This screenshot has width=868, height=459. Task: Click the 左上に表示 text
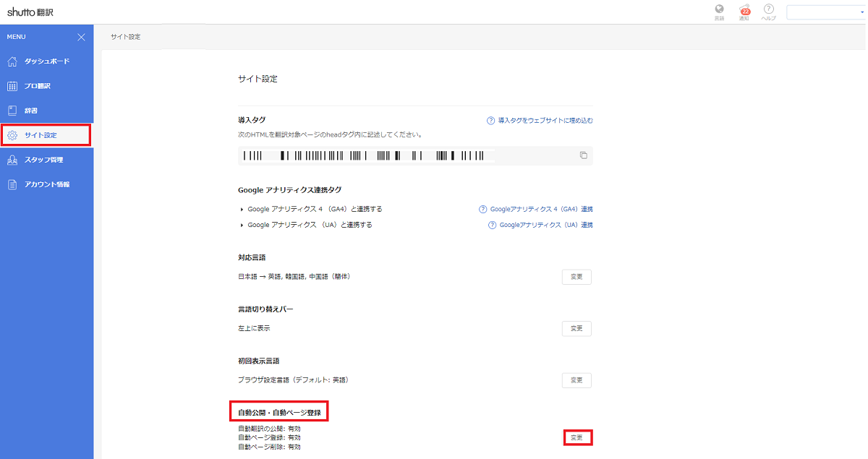[x=254, y=329]
